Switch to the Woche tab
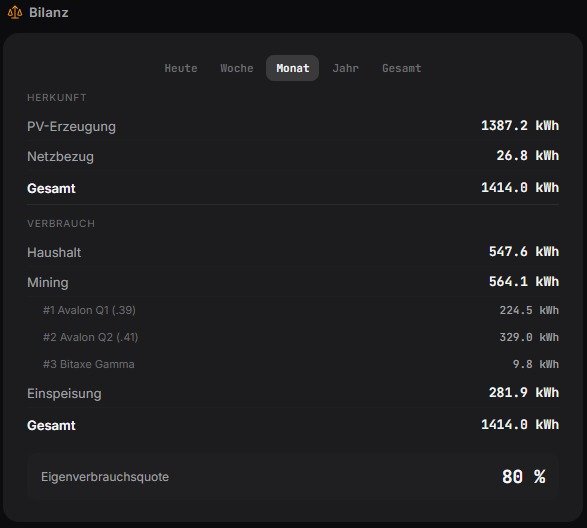 pos(237,68)
